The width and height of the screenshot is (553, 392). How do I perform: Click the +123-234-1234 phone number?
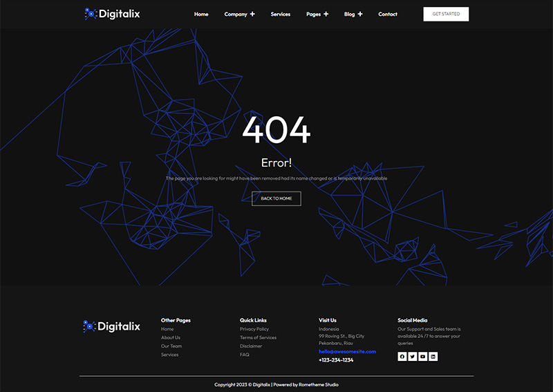(336, 360)
